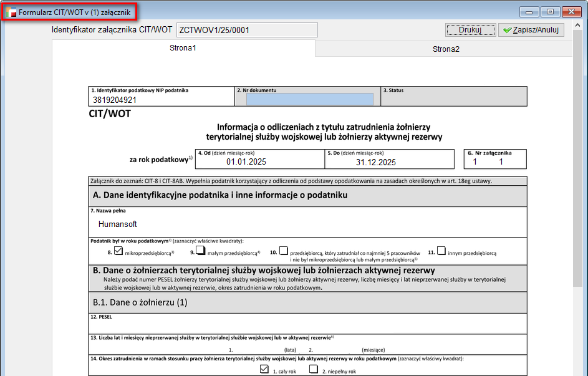Close the CIT/WOT attachment window
The height and width of the screenshot is (376, 588).
point(571,12)
